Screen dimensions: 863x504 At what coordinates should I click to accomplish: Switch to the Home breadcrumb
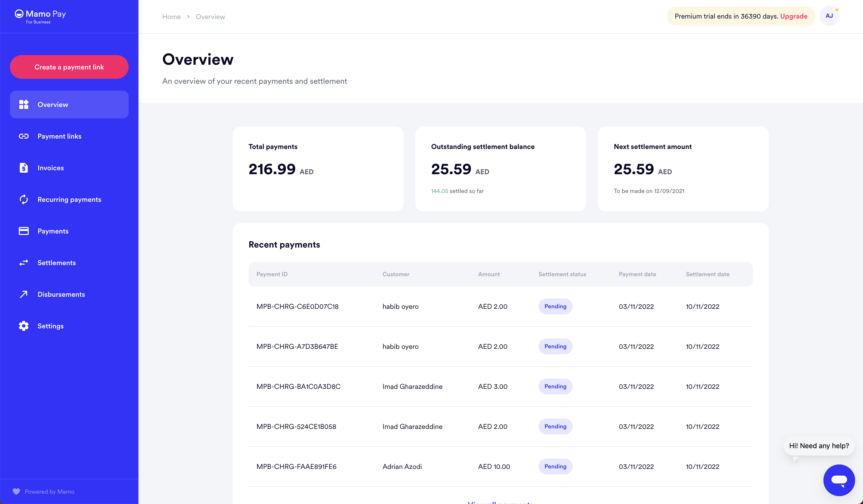click(x=171, y=16)
